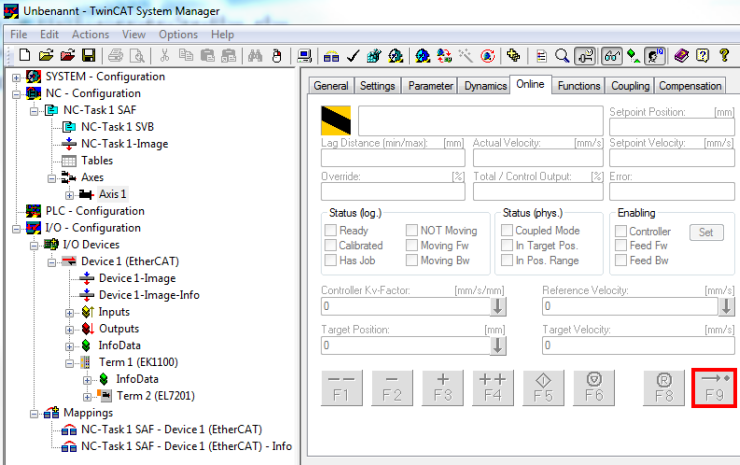Toggle the Controller enabling checkbox
Screen dimensions: 740x465
click(621, 231)
